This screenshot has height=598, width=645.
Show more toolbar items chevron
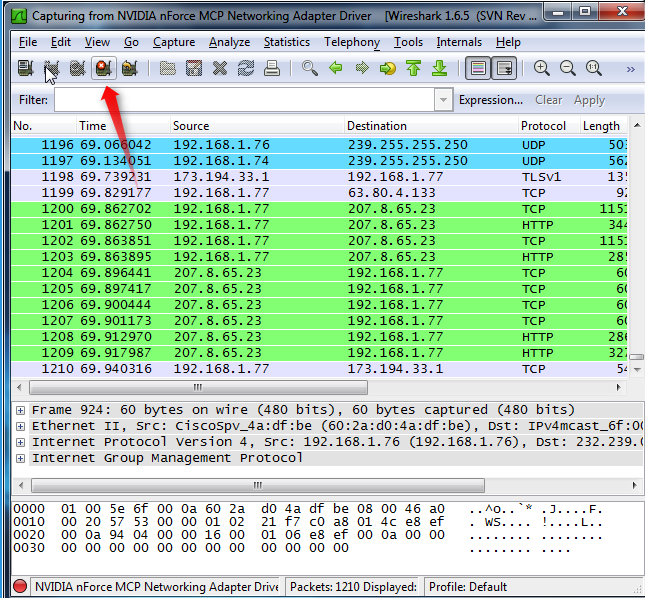pyautogui.click(x=630, y=70)
